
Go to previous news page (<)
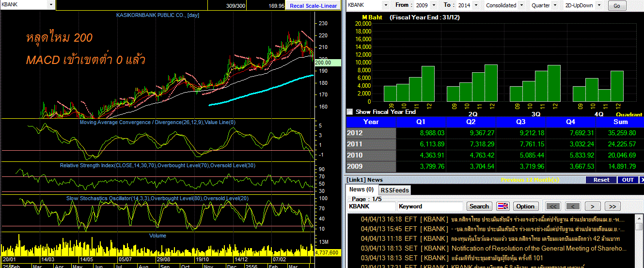coord(573,206)
